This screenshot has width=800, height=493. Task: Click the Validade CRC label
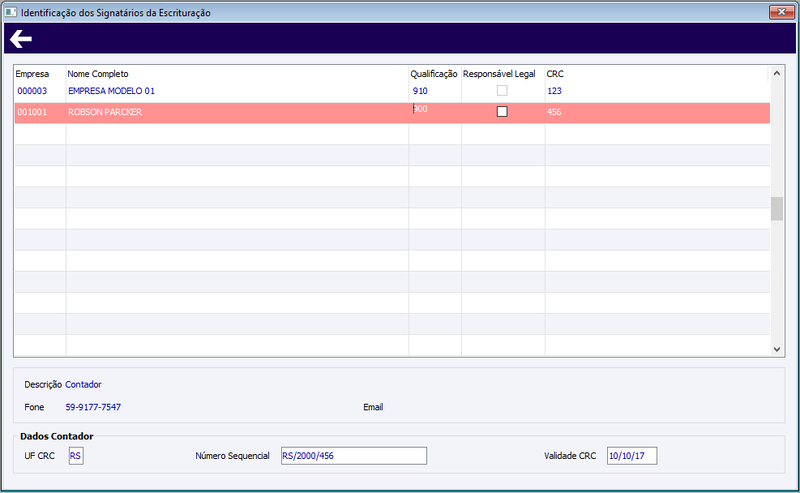(570, 456)
